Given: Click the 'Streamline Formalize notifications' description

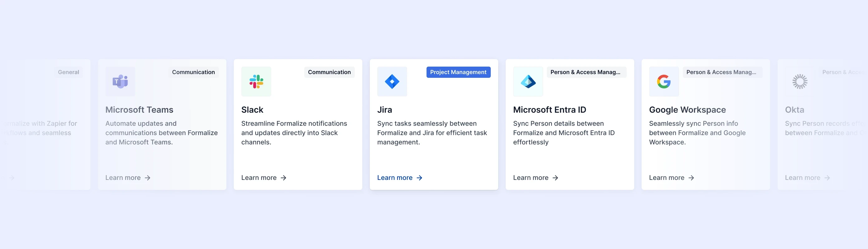Looking at the screenshot, I should point(294,133).
